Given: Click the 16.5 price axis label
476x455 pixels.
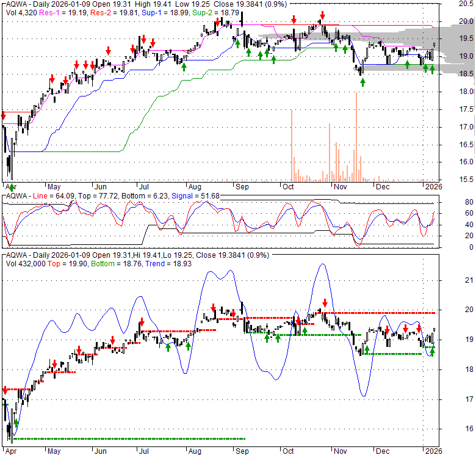Looking at the screenshot, I should (x=466, y=144).
